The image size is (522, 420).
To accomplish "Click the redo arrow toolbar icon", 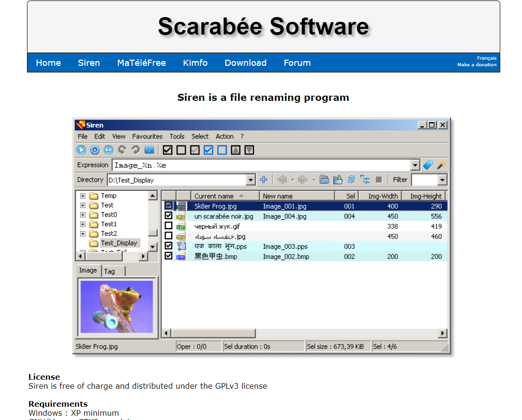I will [135, 150].
